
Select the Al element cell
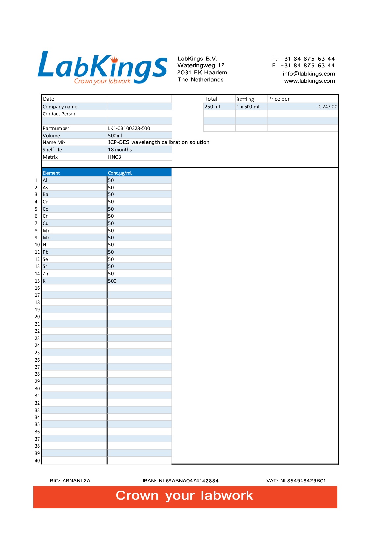(74, 180)
